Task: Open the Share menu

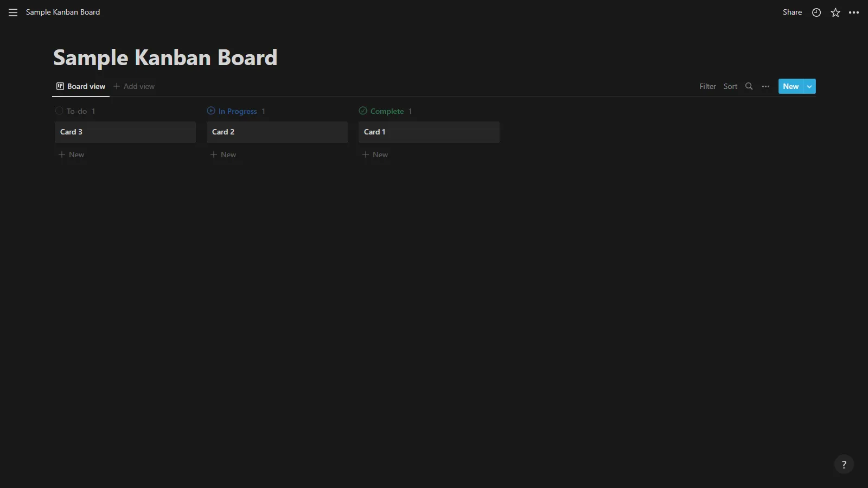Action: [792, 12]
